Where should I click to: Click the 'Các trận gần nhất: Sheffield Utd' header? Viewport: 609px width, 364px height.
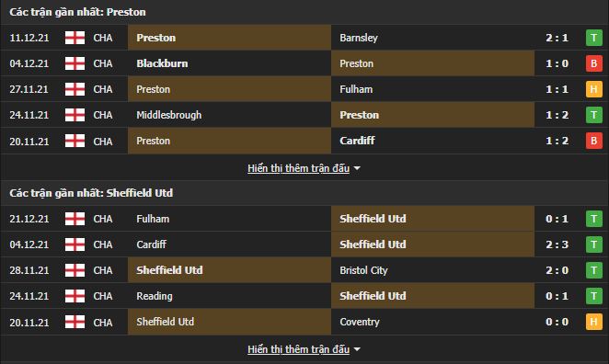[x=91, y=193]
